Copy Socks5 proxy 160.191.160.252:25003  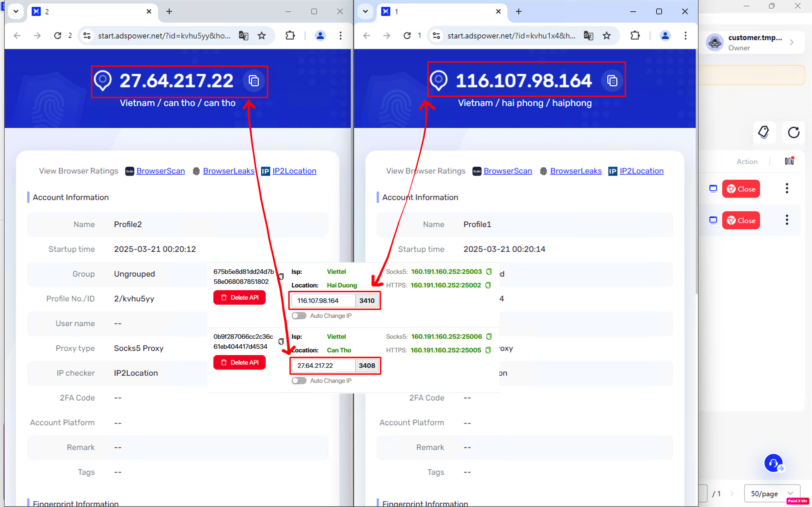click(489, 272)
